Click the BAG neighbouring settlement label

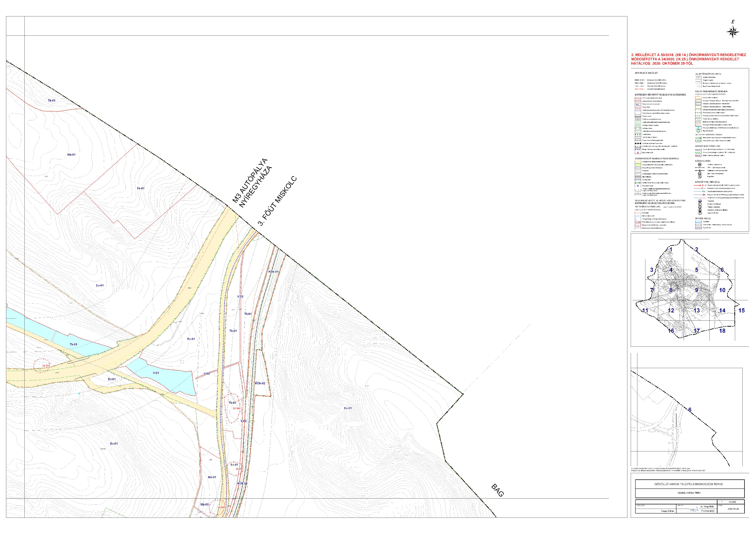(497, 490)
